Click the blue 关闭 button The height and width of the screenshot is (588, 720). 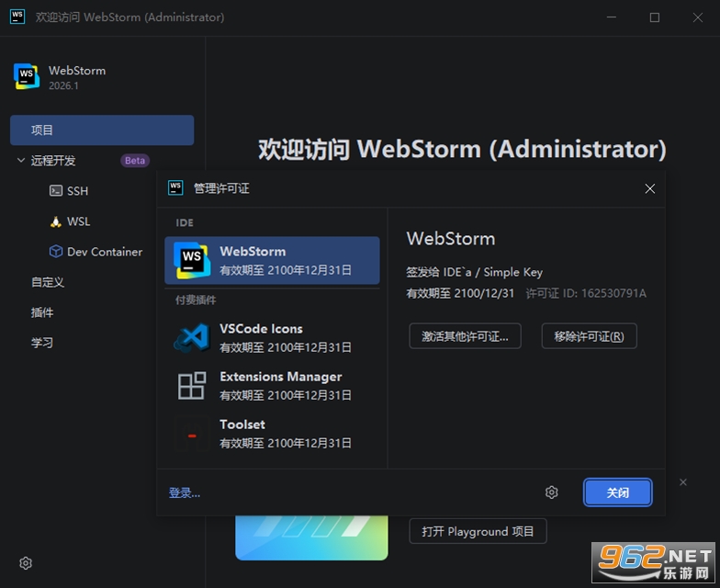click(617, 492)
